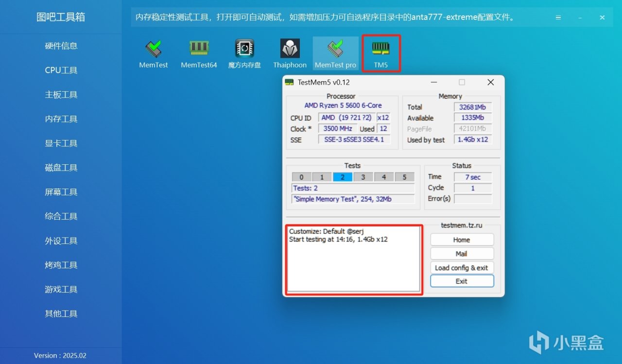622x364 pixels.
Task: Open the 硬件信息 sidebar category
Action: click(x=61, y=46)
